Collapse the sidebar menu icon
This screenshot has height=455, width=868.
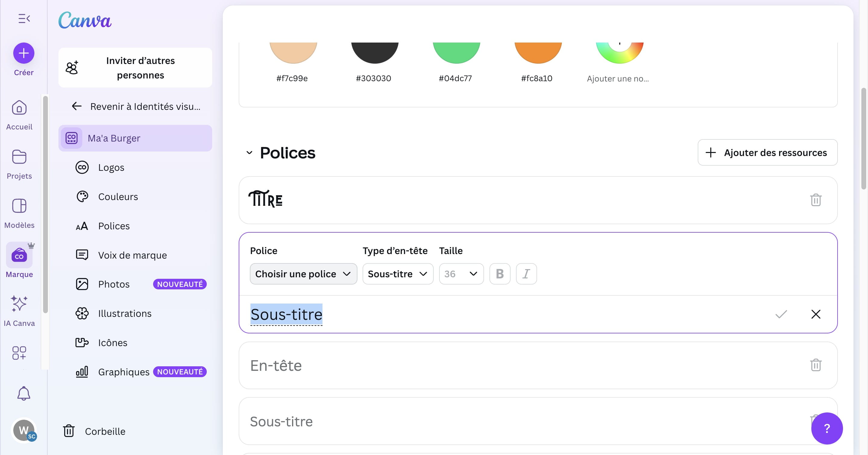coord(24,18)
